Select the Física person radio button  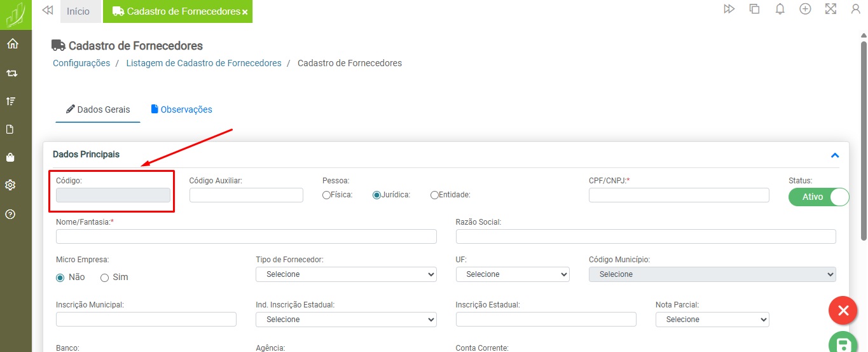327,195
